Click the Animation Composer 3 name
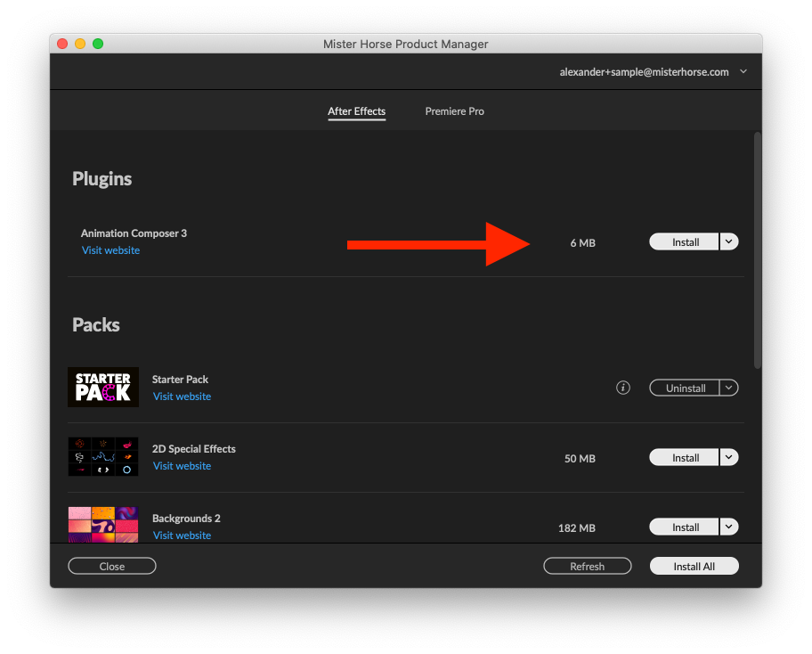812x654 pixels. pos(134,233)
